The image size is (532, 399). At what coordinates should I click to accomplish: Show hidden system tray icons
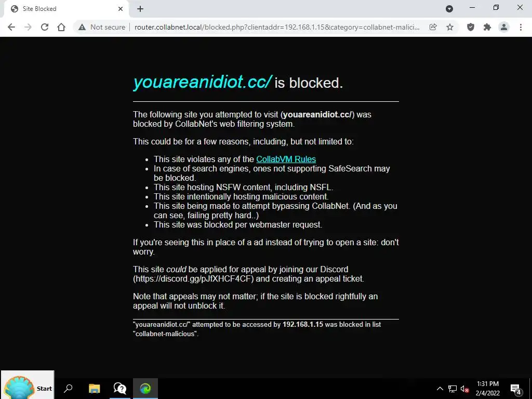pyautogui.click(x=440, y=389)
